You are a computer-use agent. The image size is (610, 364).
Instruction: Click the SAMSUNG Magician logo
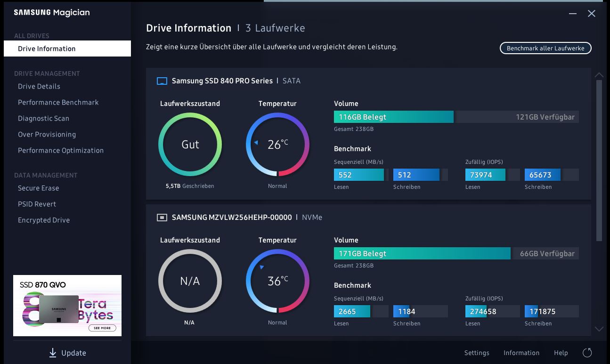(52, 13)
